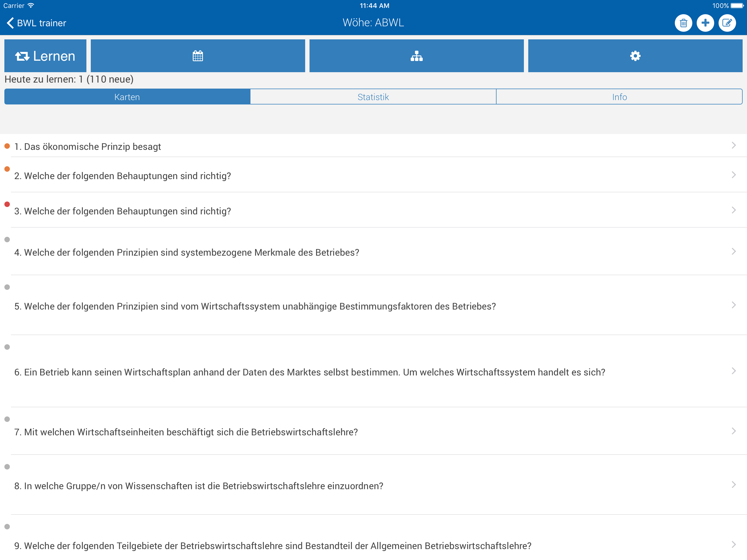Image resolution: width=747 pixels, height=560 pixels.
Task: Open the hierarchy structure button
Action: [x=416, y=56]
